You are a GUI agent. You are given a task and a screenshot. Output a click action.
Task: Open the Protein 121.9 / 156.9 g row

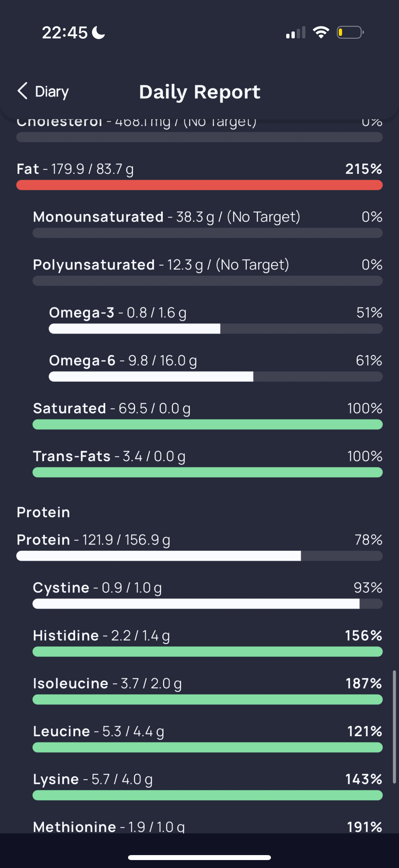tap(199, 547)
